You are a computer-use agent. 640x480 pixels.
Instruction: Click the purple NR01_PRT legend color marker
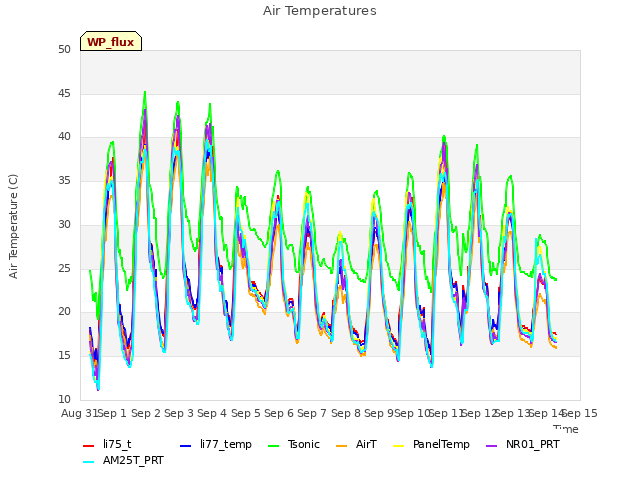click(492, 445)
